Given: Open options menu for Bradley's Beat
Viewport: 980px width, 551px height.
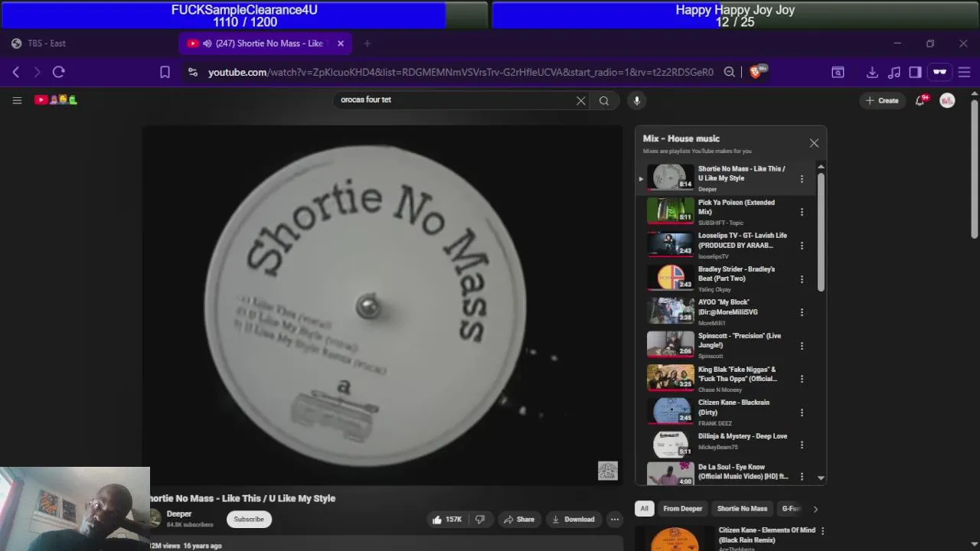Looking at the screenshot, I should pyautogui.click(x=802, y=279).
